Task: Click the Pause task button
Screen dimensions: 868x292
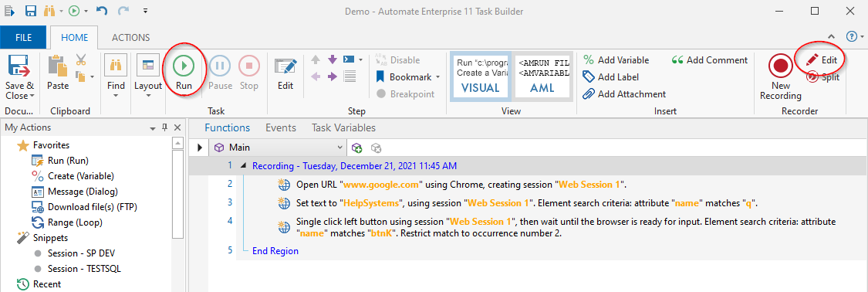Action: [x=220, y=73]
